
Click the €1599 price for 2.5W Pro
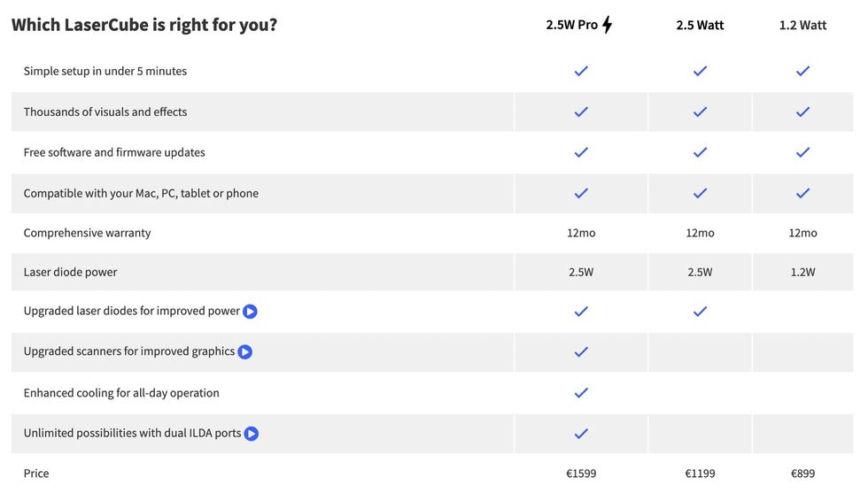coord(581,474)
